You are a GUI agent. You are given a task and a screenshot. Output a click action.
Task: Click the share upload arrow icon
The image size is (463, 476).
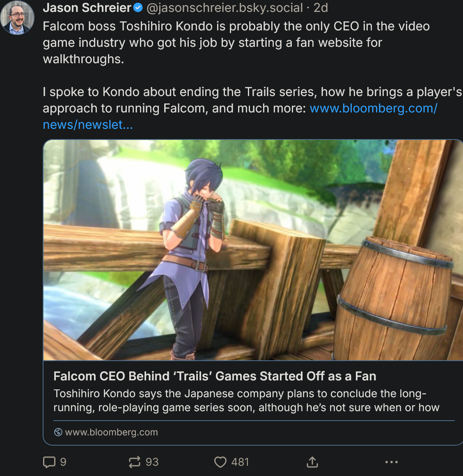(312, 462)
